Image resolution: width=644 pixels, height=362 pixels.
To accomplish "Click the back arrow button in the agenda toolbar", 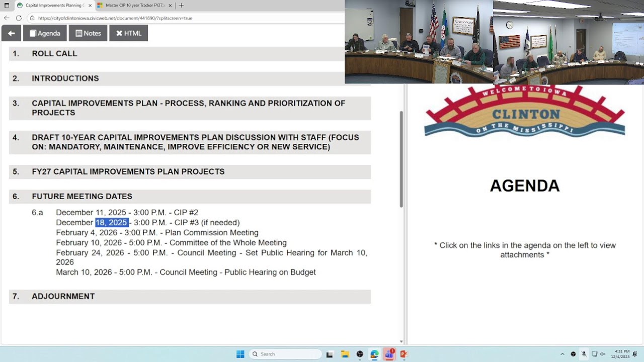I will (x=11, y=33).
